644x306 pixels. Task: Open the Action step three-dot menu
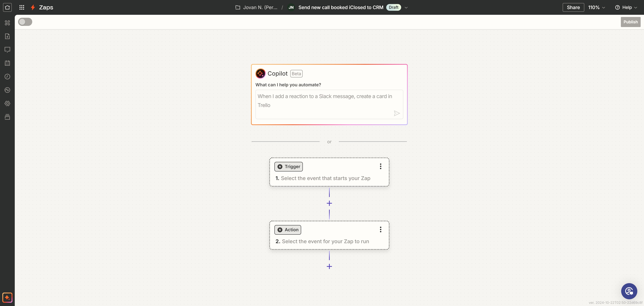point(380,230)
